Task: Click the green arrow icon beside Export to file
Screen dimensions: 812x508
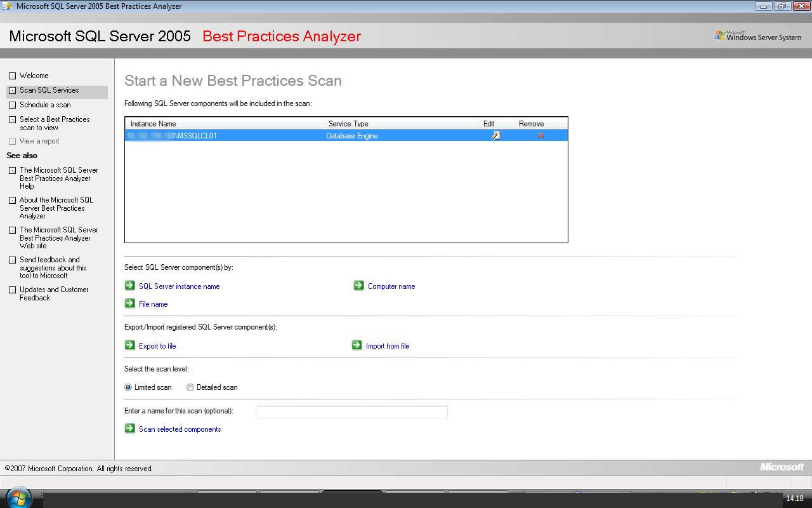Action: coord(130,345)
